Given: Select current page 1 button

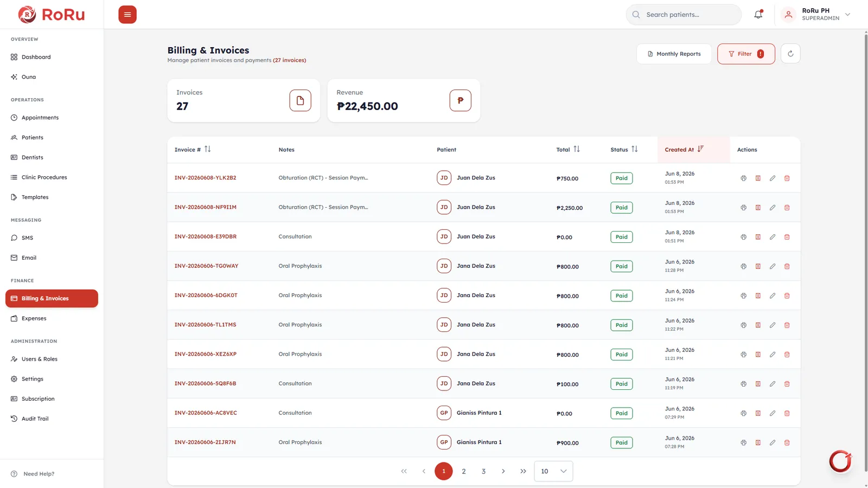Looking at the screenshot, I should [444, 471].
